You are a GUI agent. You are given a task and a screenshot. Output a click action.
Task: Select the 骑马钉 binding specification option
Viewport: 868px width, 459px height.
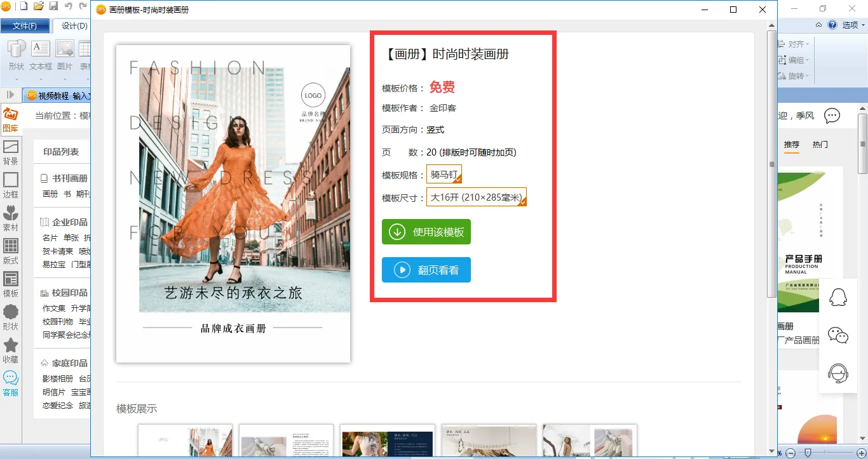click(444, 175)
